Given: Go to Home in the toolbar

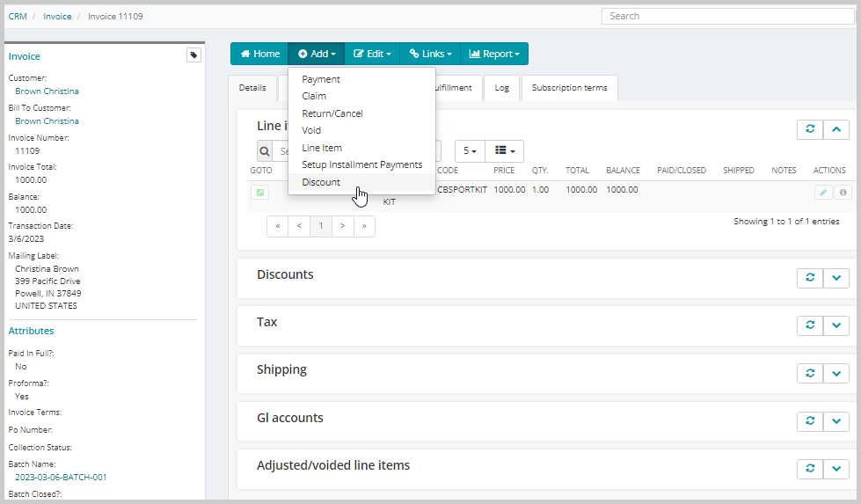Looking at the screenshot, I should (x=259, y=54).
